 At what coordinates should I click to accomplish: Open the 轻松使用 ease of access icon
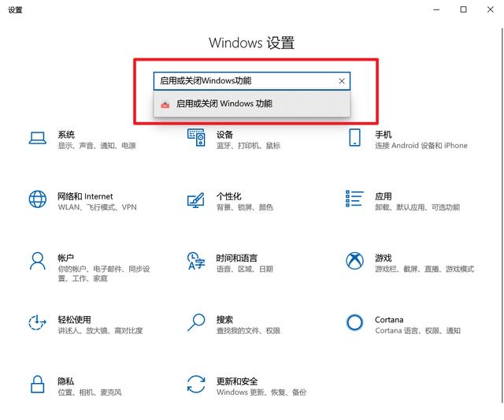(x=38, y=322)
